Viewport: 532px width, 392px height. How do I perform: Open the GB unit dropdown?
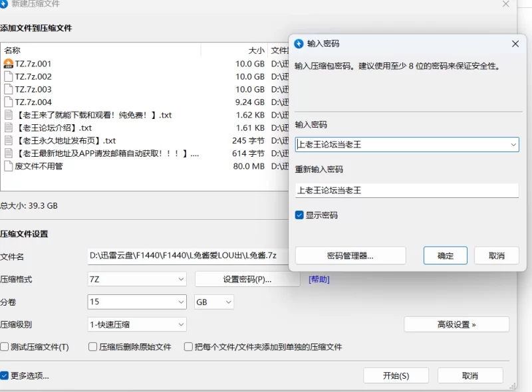(213, 302)
